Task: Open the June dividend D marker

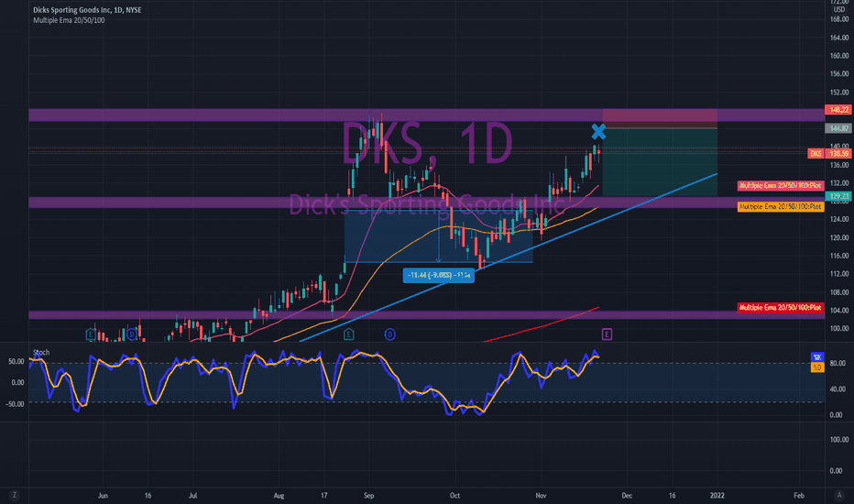Action: (x=131, y=334)
